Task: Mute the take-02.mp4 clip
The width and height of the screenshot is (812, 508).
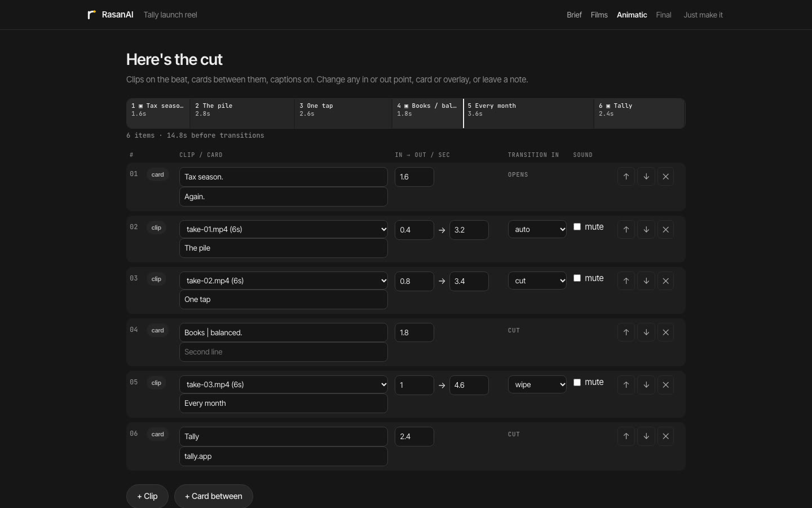Action: click(x=577, y=278)
